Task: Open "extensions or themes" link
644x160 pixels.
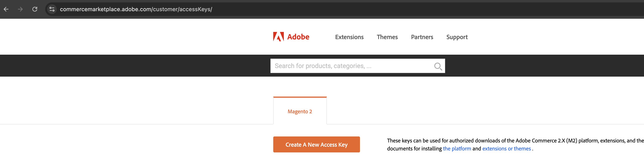Action: 506,148
